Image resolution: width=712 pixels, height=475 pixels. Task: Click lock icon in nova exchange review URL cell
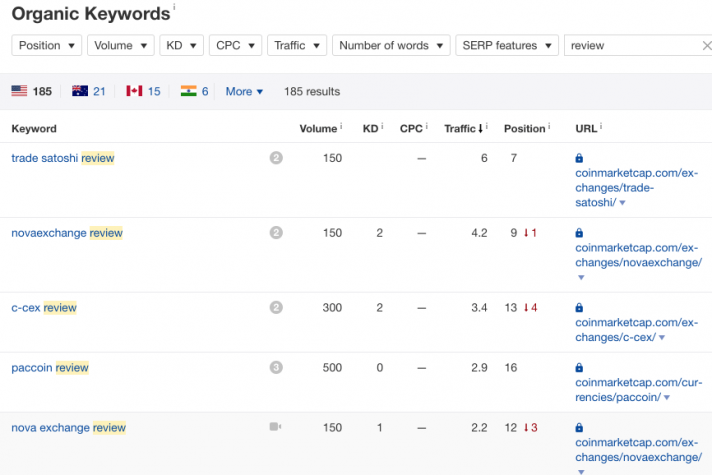pos(579,427)
